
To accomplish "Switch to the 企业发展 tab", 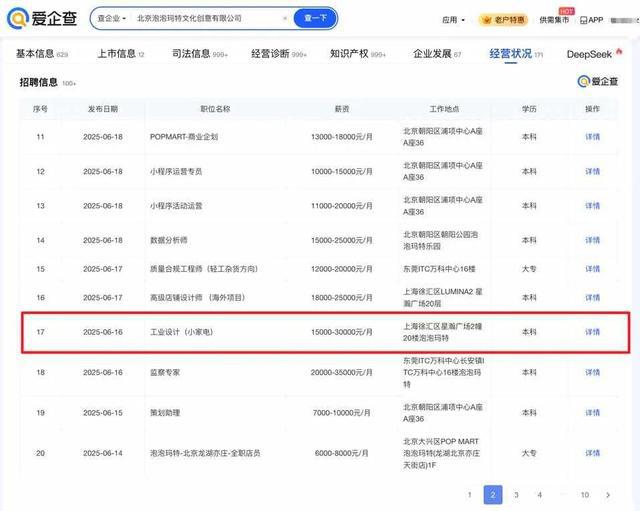I will click(437, 53).
